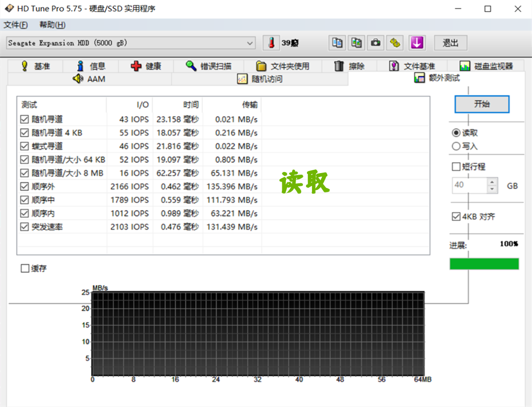Minimize the HD Tune Pro window
Image resolution: width=532 pixels, height=407 pixels.
pos(458,9)
